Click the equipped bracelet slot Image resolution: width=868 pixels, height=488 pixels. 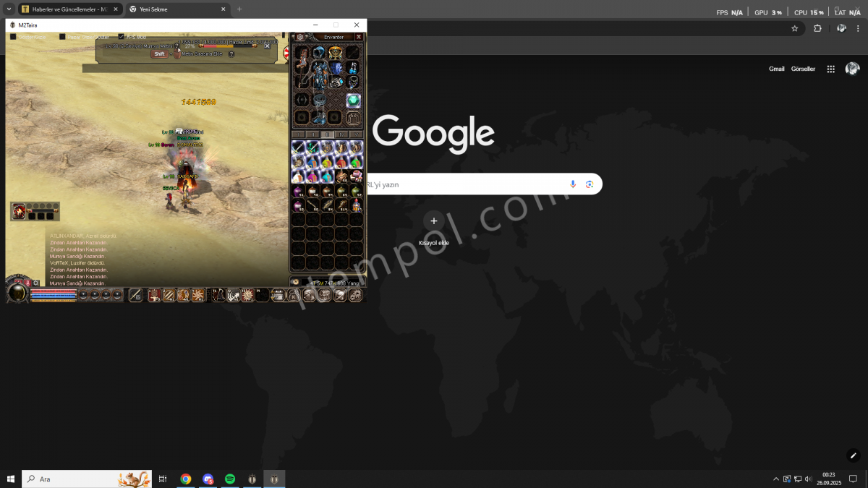coord(338,82)
